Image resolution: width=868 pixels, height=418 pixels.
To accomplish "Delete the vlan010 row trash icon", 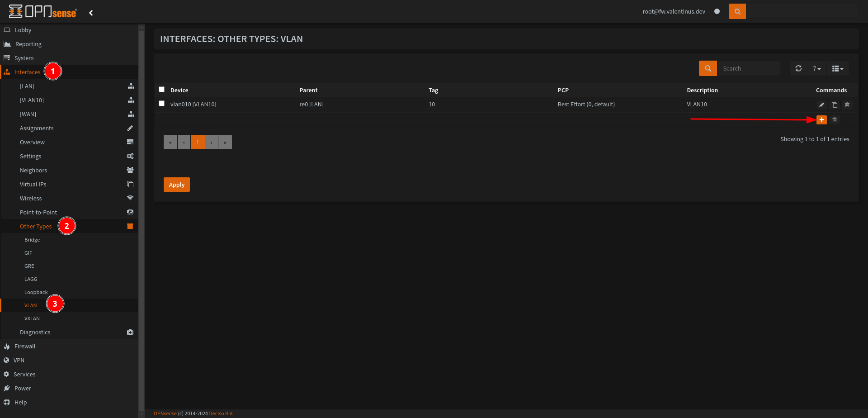I will tap(847, 105).
